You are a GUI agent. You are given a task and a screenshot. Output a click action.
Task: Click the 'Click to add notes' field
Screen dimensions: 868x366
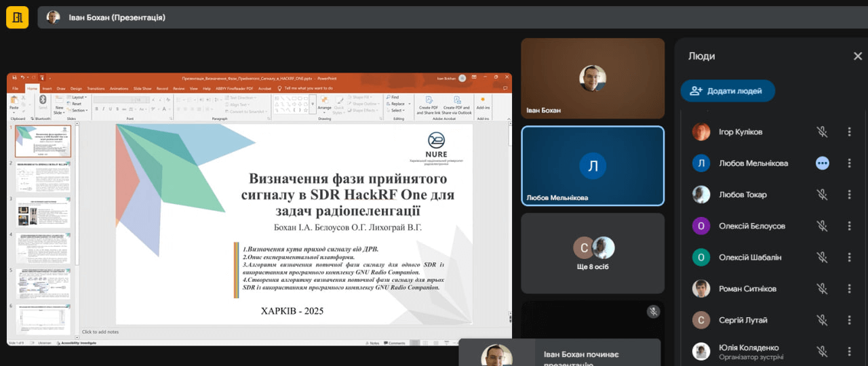click(100, 332)
